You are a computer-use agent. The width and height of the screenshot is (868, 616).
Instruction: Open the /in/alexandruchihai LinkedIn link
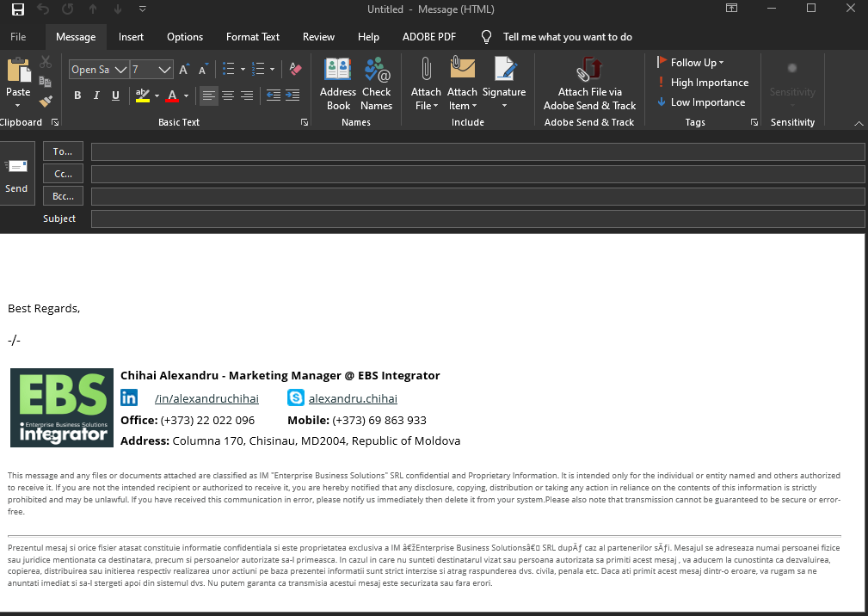click(206, 398)
